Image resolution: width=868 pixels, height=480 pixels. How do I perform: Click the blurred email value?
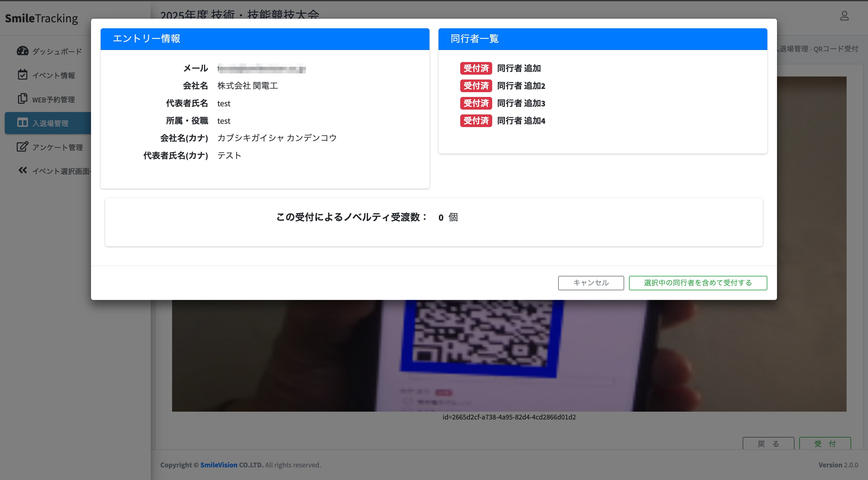click(262, 68)
